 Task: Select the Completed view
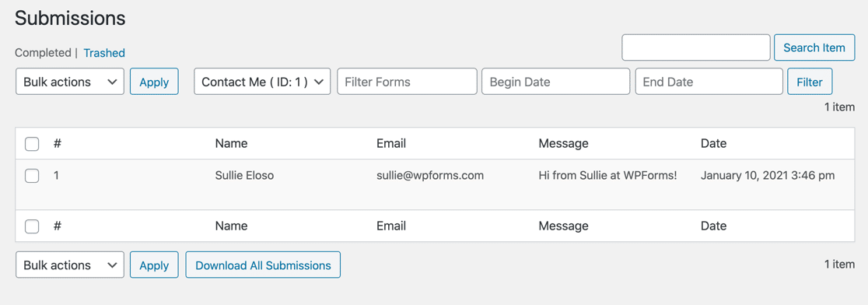pyautogui.click(x=43, y=53)
